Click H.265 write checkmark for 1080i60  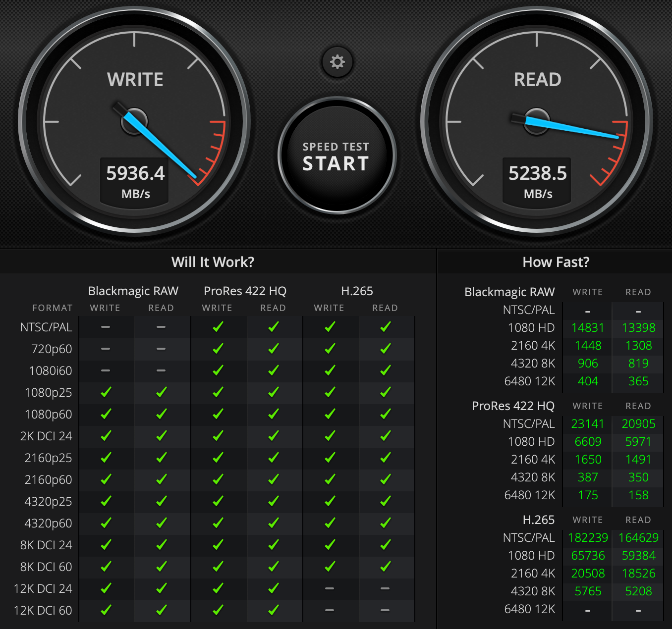(330, 370)
